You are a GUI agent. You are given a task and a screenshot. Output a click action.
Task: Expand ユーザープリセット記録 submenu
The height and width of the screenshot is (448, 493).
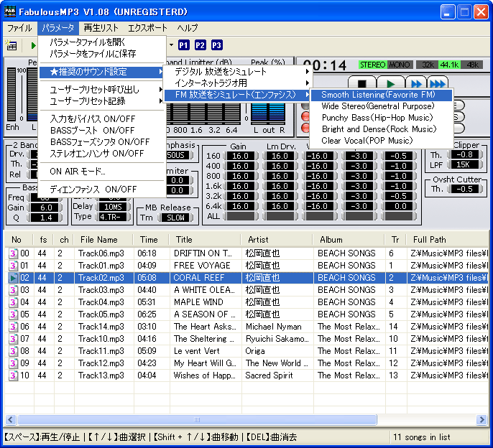pos(102,101)
